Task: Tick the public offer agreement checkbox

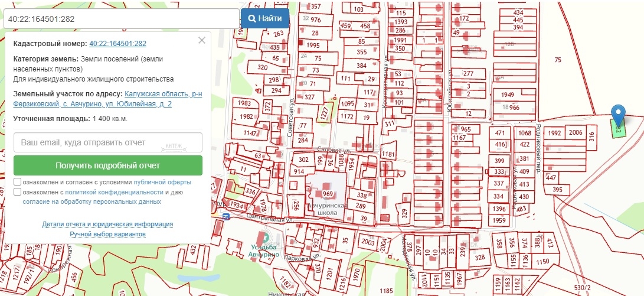Action: 17,182
